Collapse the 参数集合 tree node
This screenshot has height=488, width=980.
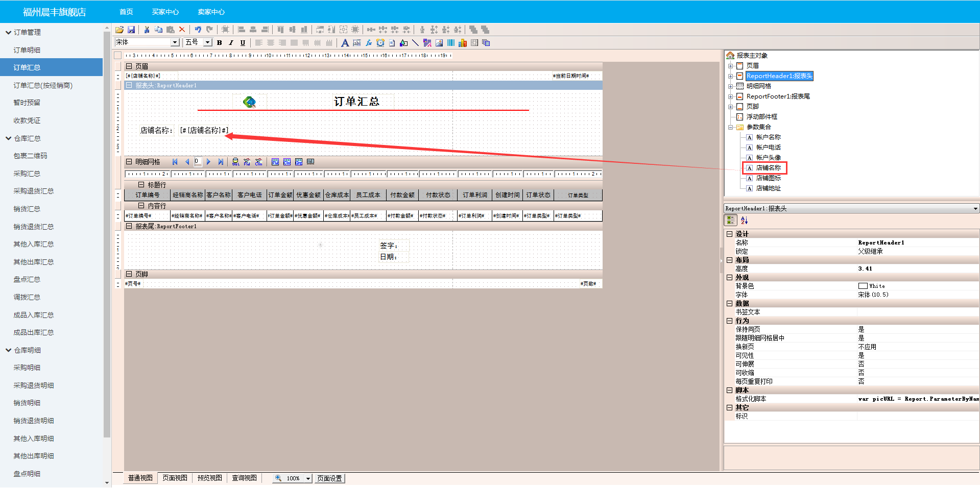(x=731, y=127)
